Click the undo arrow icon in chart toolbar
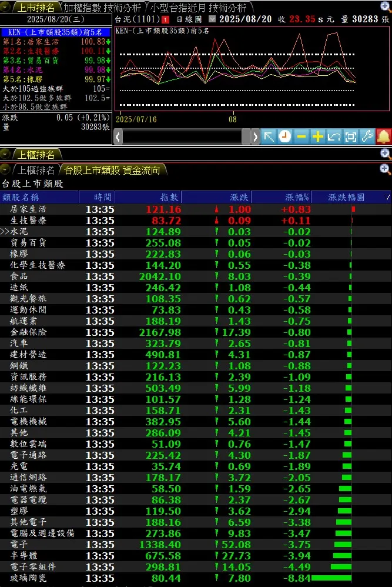The width and height of the screenshot is (392, 587). 334,136
